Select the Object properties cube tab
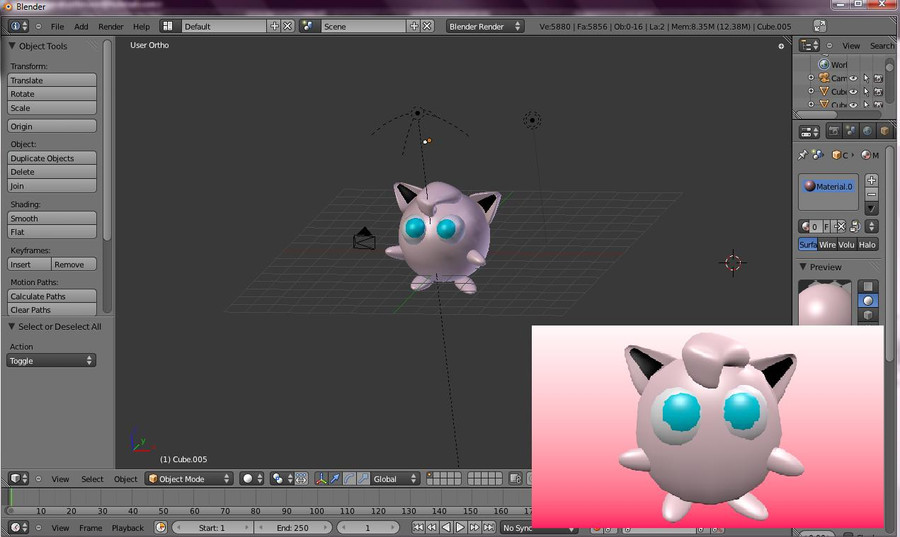 click(884, 131)
